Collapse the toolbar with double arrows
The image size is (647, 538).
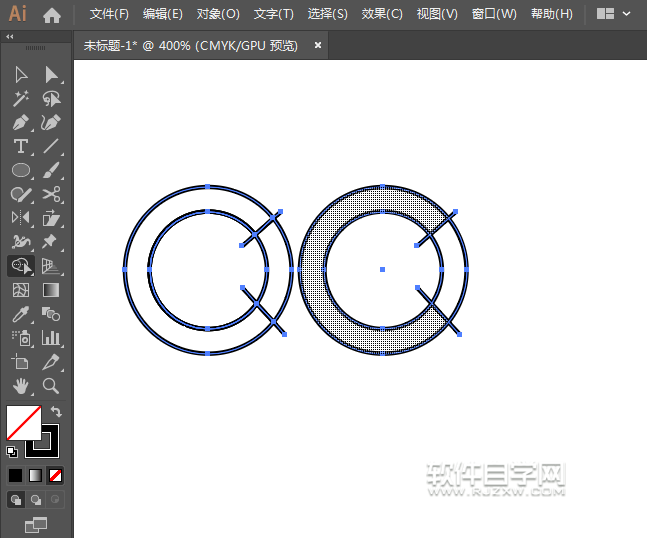click(x=9, y=37)
